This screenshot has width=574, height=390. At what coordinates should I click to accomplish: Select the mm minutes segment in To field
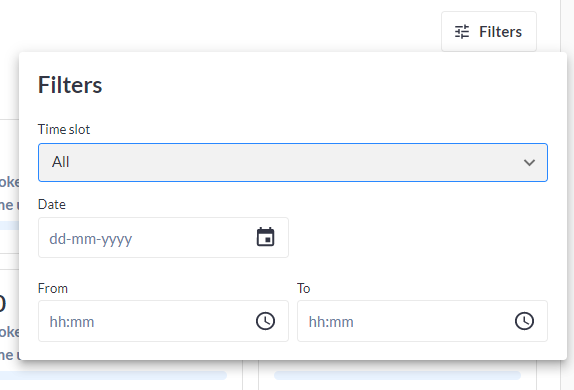point(343,322)
